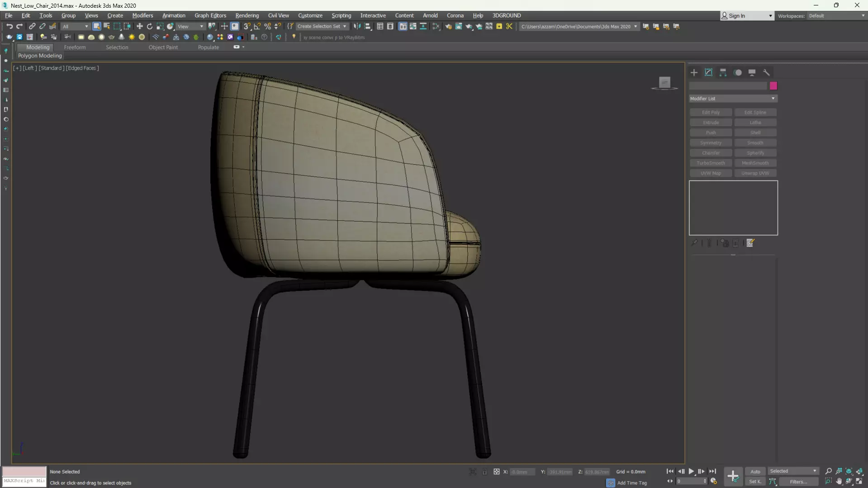Screen dimensions: 868x488
Task: Open the Motion panel tab
Action: (x=738, y=72)
